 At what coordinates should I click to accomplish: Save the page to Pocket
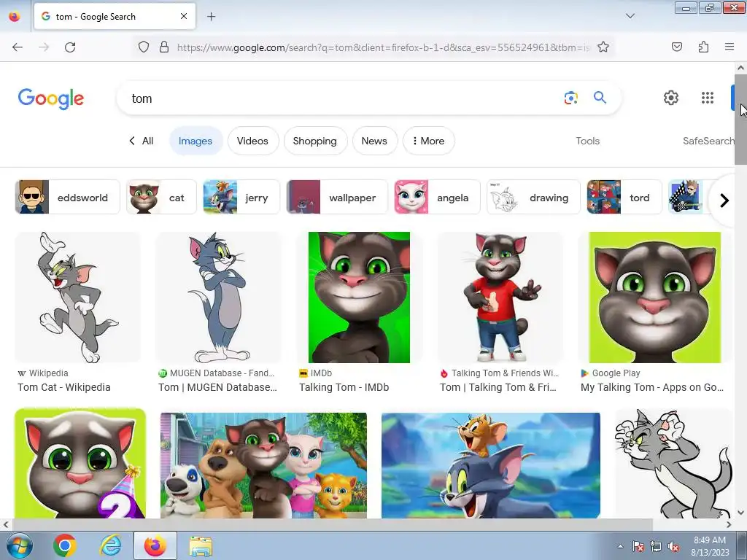[676, 47]
